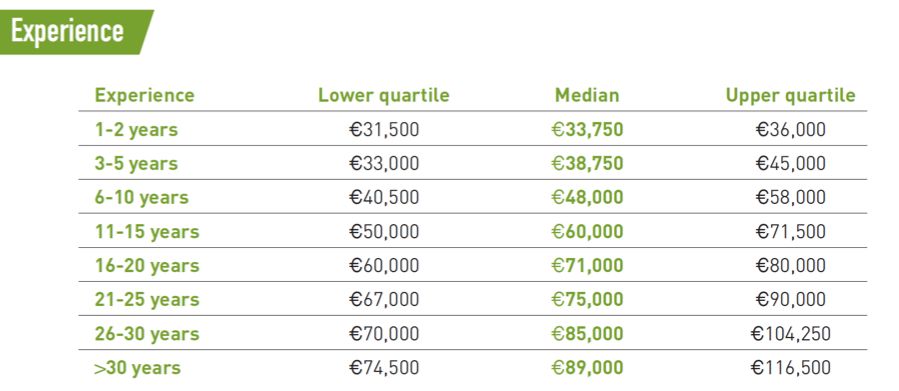Select the €104,250 upper quartile value
This screenshot has height=391, width=899.
[790, 334]
